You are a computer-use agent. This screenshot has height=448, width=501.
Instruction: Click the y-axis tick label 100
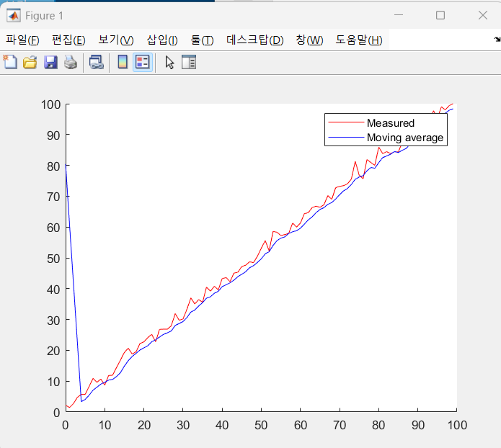coord(50,104)
